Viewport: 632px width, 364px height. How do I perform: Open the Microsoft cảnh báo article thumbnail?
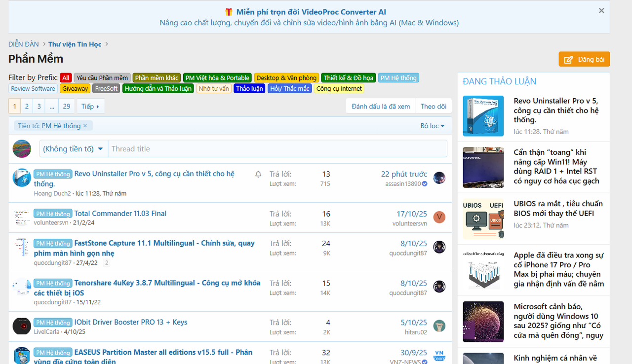pos(483,322)
